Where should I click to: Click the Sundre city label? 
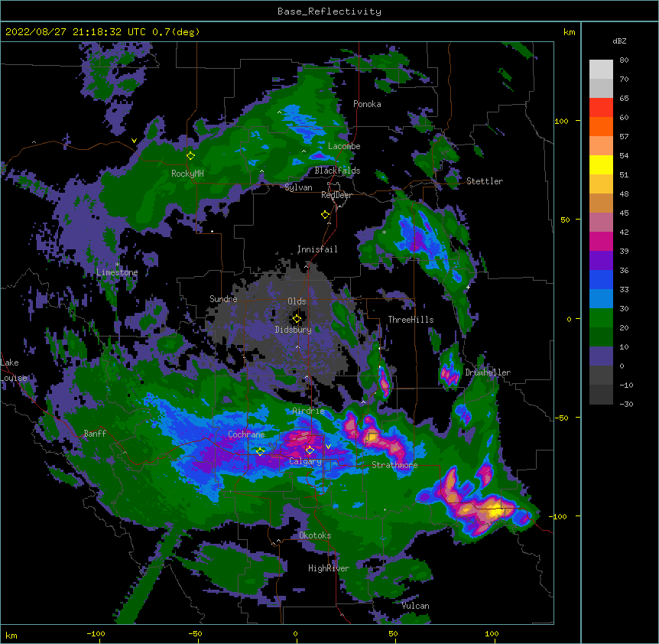(x=223, y=299)
